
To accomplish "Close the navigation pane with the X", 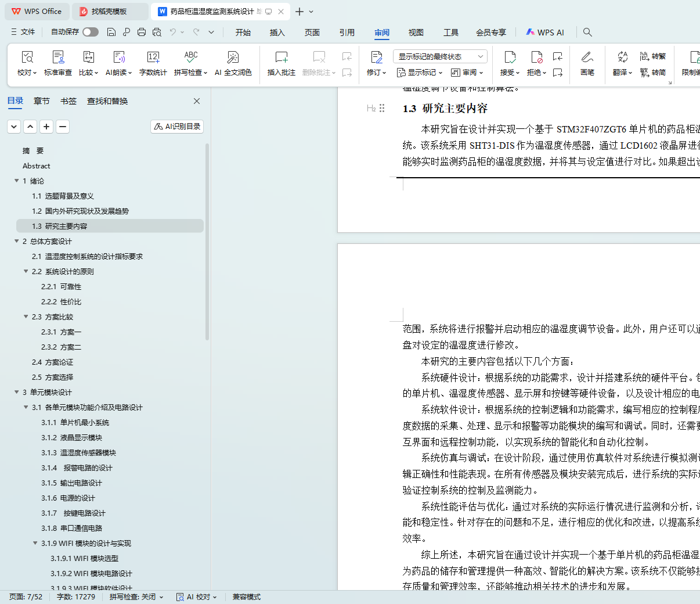I will (x=197, y=101).
